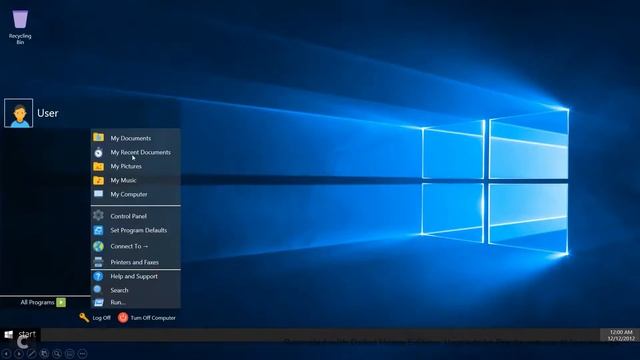Expand All Programs with the green arrow
This screenshot has width=640, height=360.
61,302
